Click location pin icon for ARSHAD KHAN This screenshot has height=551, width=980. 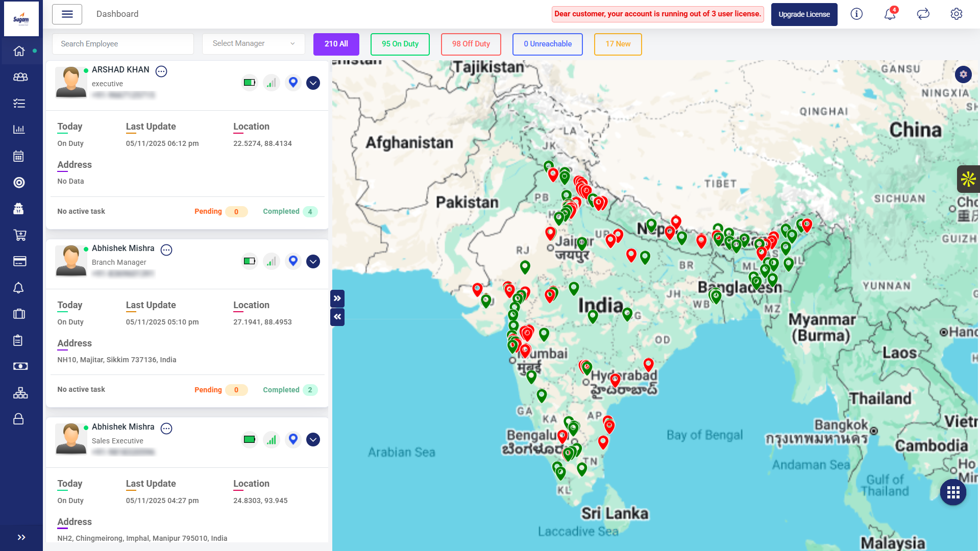click(x=293, y=83)
